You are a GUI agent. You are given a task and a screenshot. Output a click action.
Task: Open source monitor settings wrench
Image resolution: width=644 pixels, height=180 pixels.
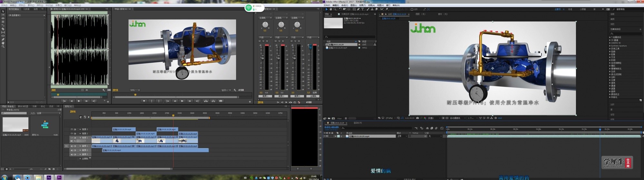104,90
